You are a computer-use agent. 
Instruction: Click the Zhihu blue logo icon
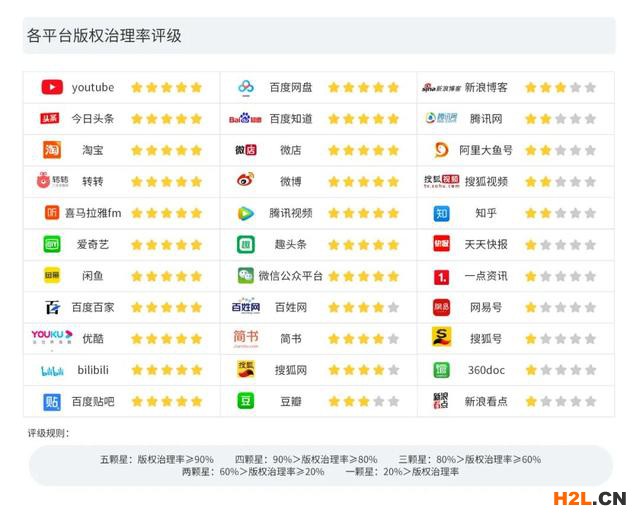point(441,213)
